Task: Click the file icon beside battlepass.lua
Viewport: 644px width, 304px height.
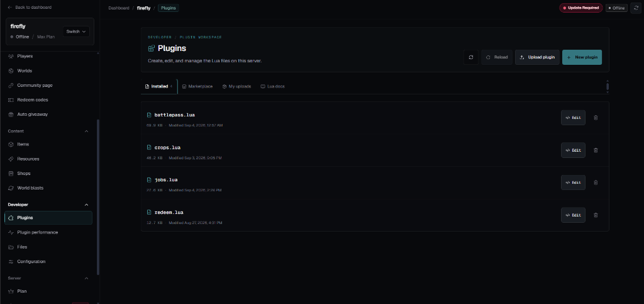Action: [150, 115]
